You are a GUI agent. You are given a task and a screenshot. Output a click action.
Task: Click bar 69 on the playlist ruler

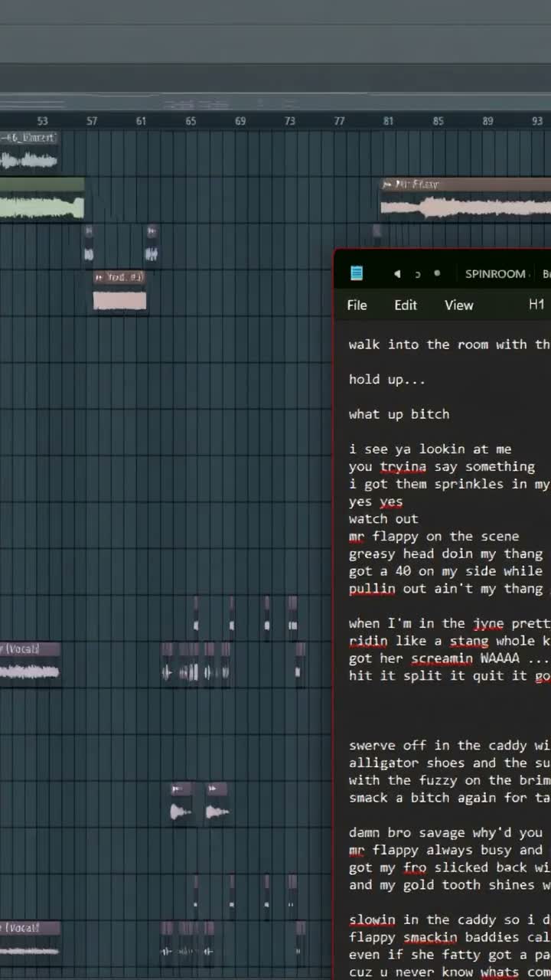click(240, 121)
